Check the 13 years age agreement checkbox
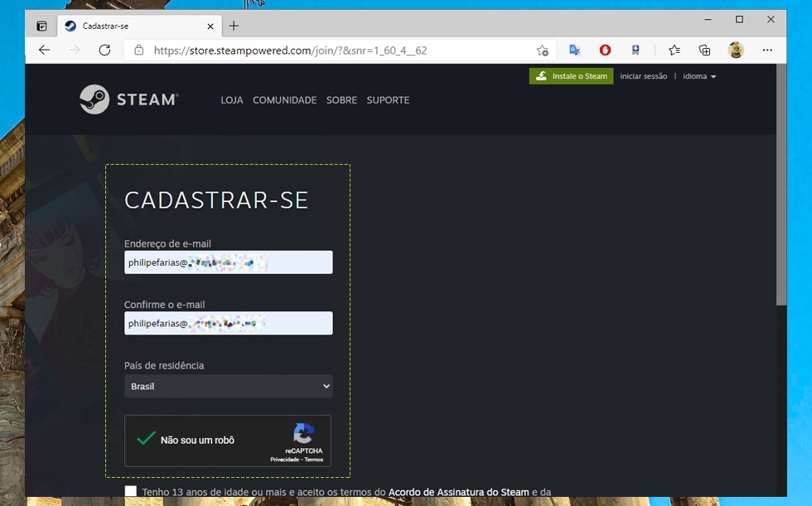The image size is (812, 506). [x=131, y=492]
